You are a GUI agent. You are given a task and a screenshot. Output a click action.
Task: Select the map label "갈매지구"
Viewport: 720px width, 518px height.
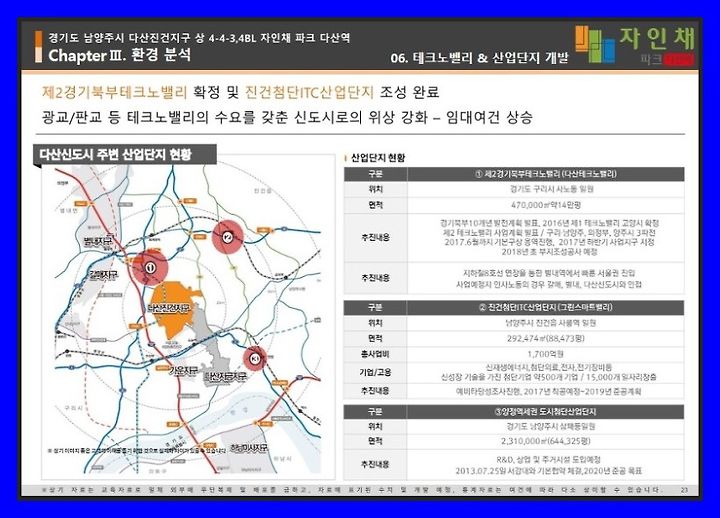coord(104,275)
